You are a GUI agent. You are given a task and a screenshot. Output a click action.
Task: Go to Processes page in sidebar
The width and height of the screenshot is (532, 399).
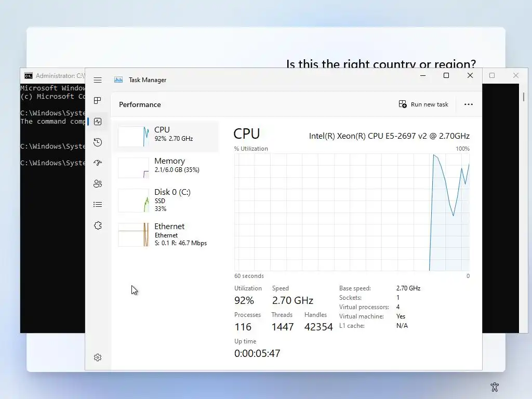point(98,100)
